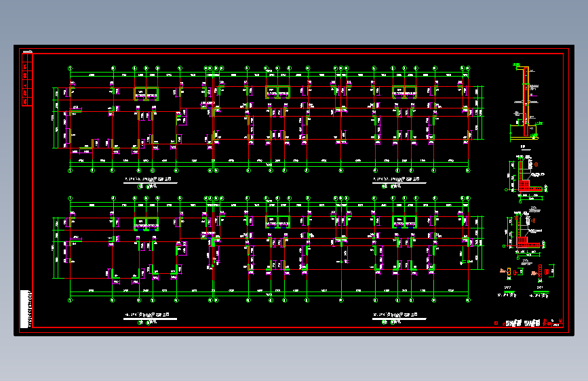Select the tall wall section detail drawing
The height and width of the screenshot is (381, 588).
(526, 102)
